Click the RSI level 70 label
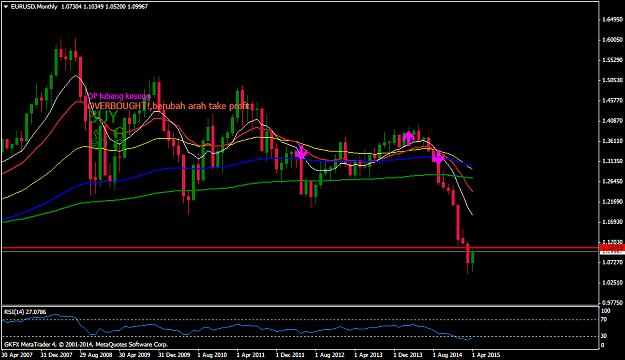This screenshot has width=625, height=360. 604,320
